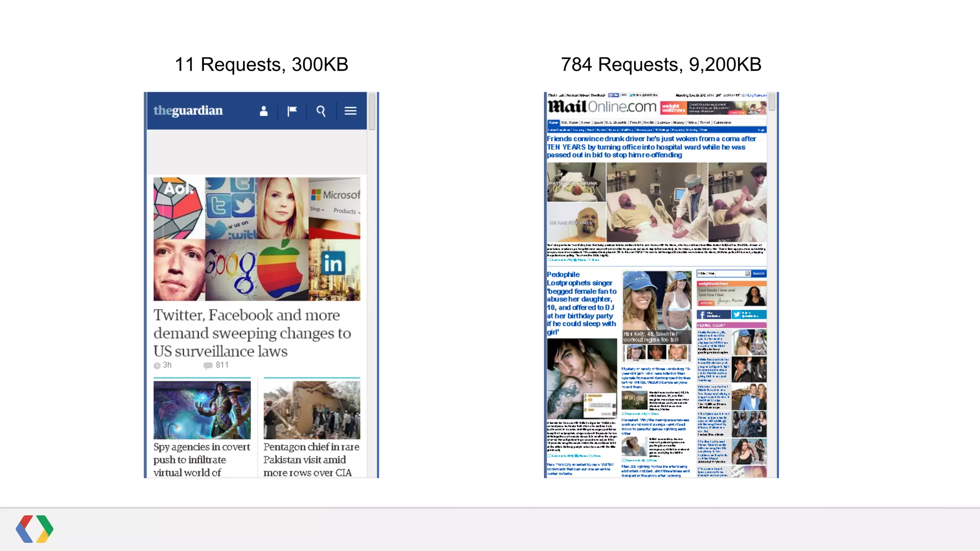Click the Weight Watchers sidebar ad

tap(732, 294)
